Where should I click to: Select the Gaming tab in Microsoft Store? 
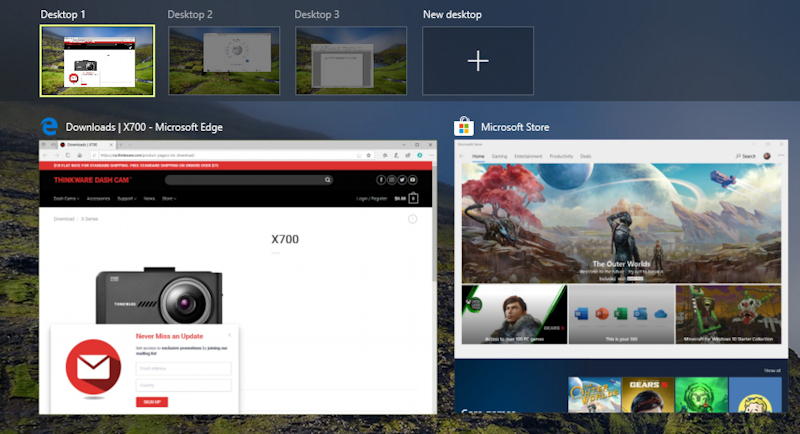(499, 156)
